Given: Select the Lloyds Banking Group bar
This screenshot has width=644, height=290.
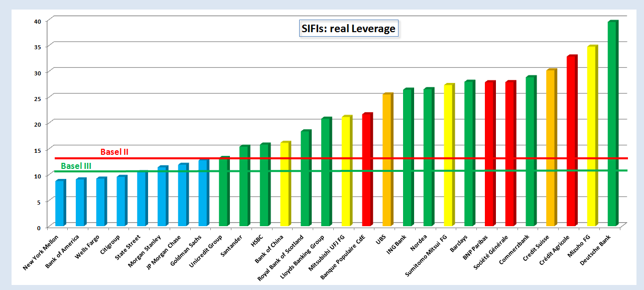Looking at the screenshot, I should (x=327, y=171).
